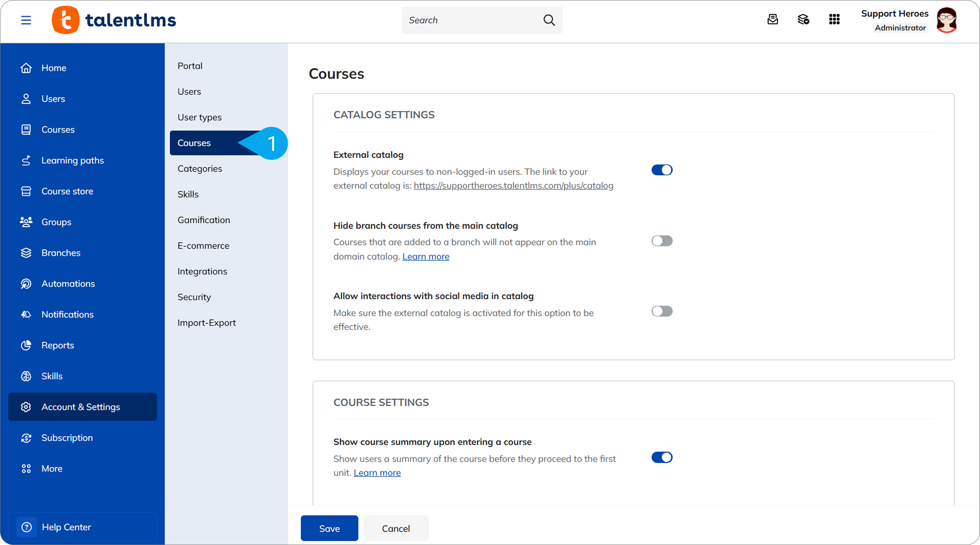Open User types settings tab
The image size is (980, 545).
coord(199,117)
